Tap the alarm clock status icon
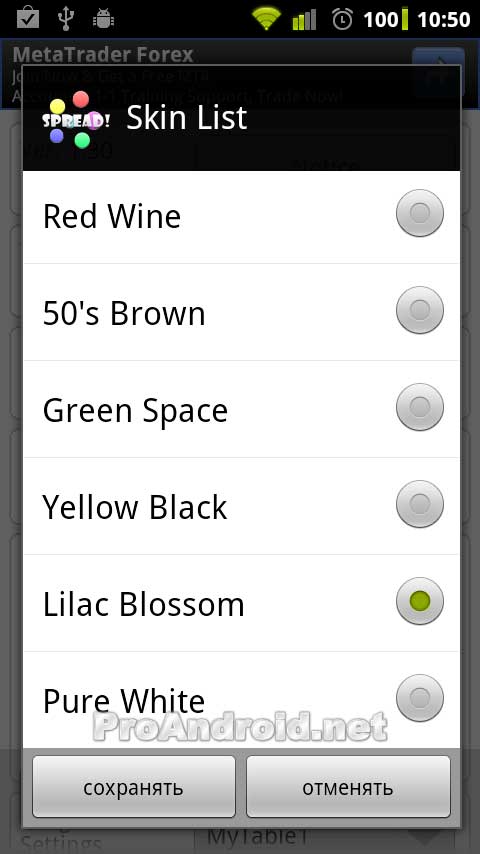This screenshot has height=854, width=480. (342, 20)
